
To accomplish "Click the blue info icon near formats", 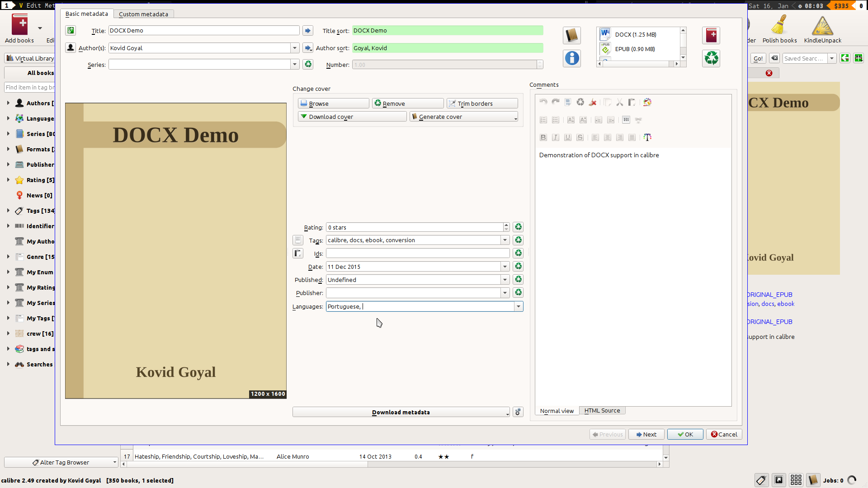I will tap(572, 58).
